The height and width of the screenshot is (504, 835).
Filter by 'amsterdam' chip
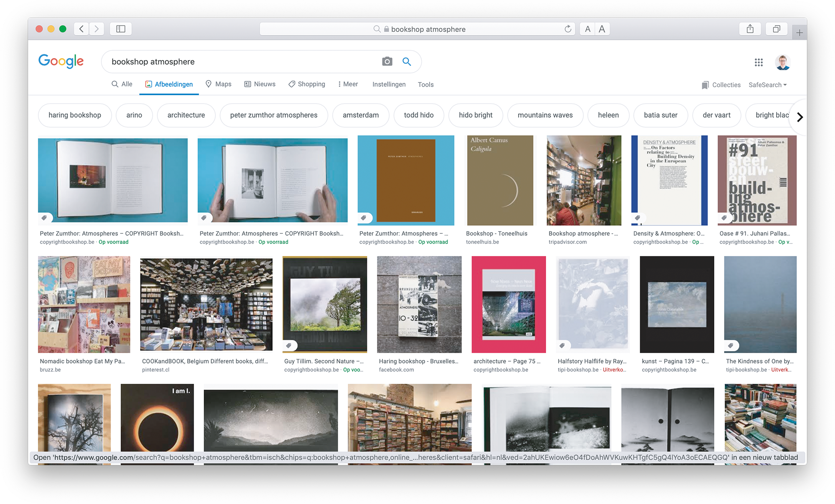(361, 115)
